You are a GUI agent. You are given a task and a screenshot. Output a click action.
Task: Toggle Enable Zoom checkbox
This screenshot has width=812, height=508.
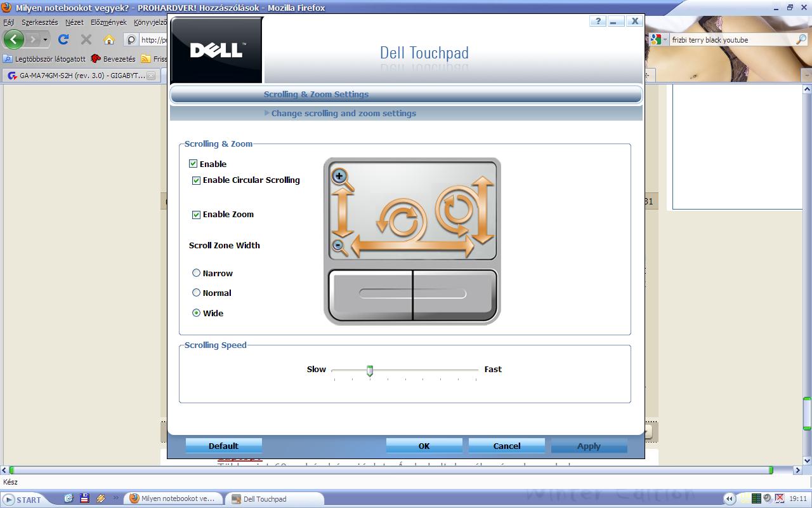click(197, 215)
